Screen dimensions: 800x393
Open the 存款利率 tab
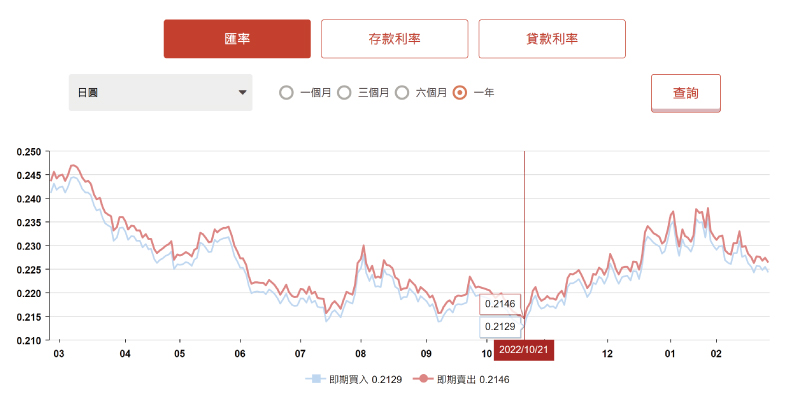point(394,39)
